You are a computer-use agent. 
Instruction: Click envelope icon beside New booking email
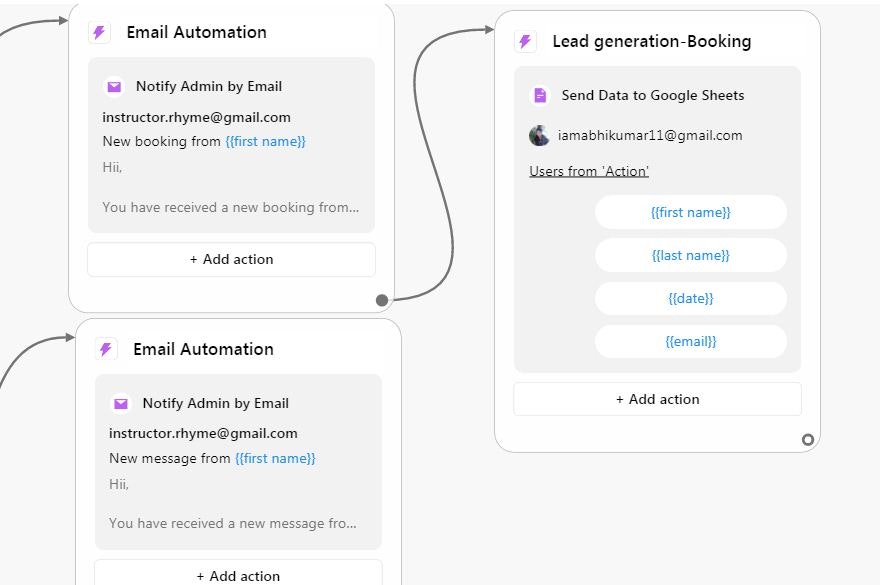click(114, 87)
